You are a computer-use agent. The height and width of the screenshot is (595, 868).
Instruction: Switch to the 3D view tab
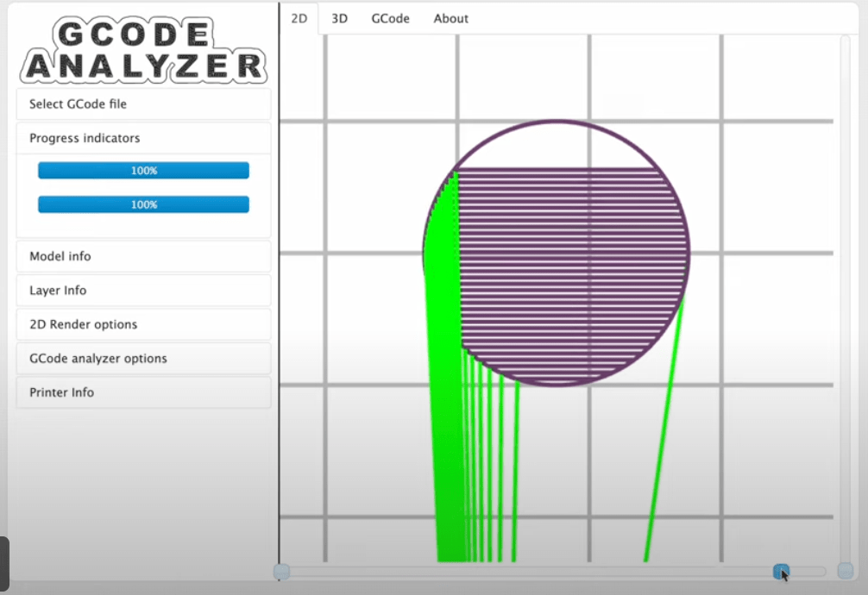(340, 18)
